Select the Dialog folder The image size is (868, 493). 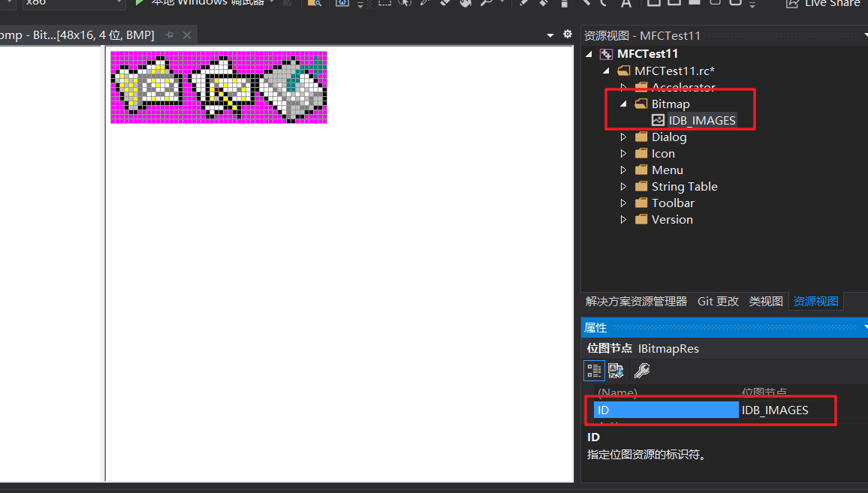click(x=669, y=137)
